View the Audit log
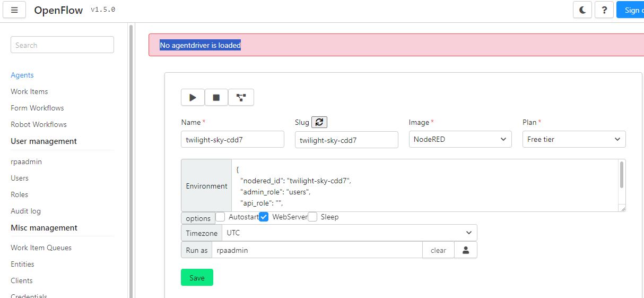This screenshot has width=644, height=298. [x=25, y=211]
